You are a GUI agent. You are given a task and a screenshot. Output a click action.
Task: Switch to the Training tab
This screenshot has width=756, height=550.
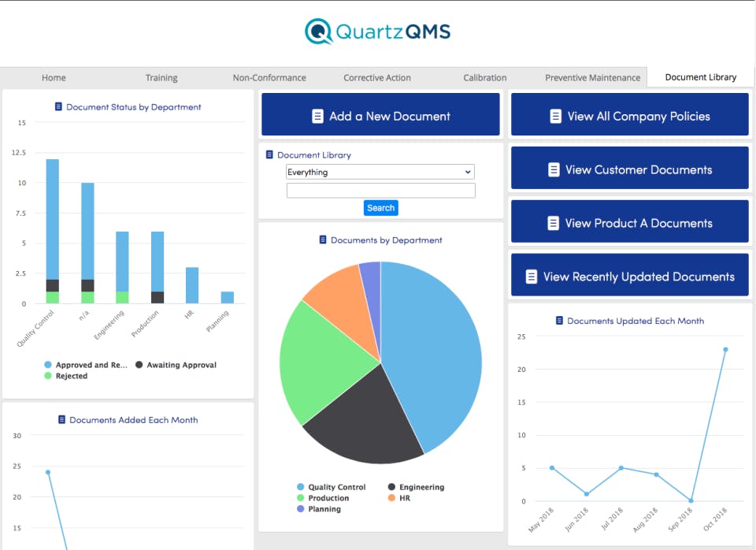(x=161, y=78)
